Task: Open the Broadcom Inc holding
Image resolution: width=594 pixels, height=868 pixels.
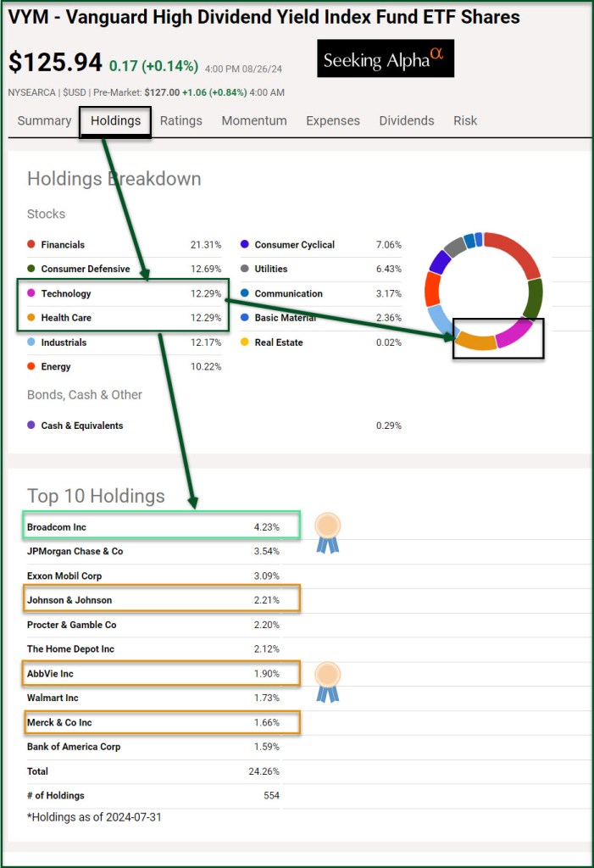Action: [x=57, y=527]
